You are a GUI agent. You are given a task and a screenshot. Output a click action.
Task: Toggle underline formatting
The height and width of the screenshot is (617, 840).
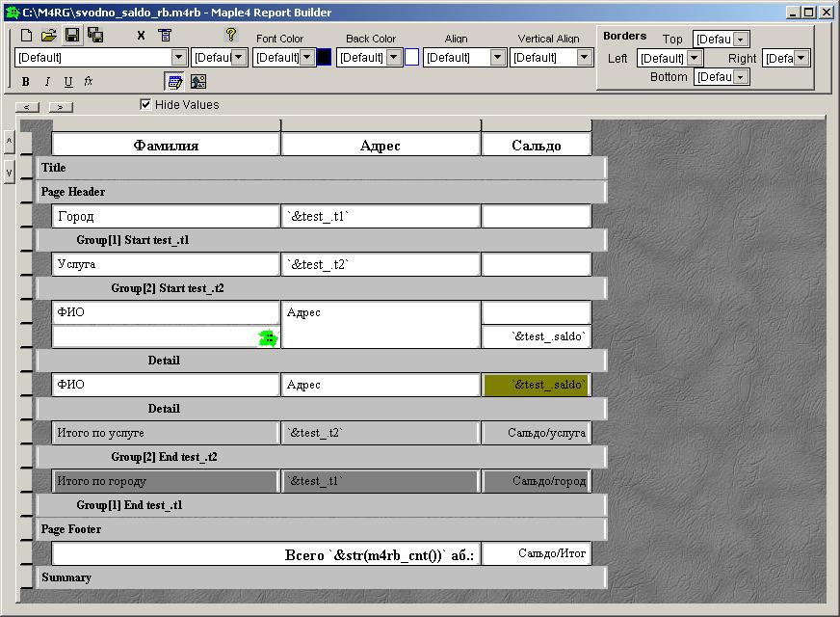(x=67, y=82)
